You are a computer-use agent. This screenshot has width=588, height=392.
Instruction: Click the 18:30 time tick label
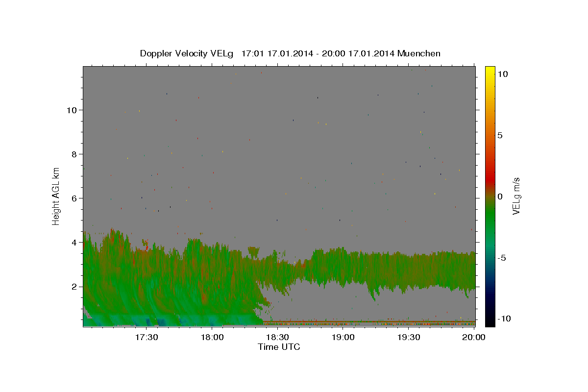coord(277,337)
